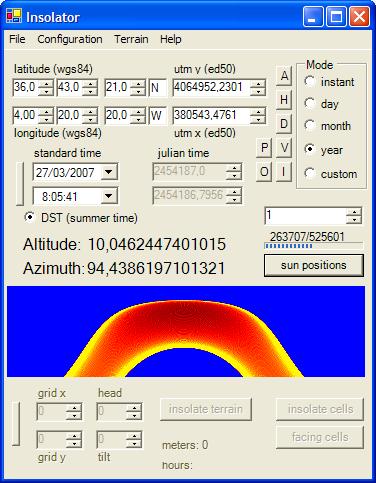
Task: Open the Terrain menu
Action: click(x=131, y=39)
